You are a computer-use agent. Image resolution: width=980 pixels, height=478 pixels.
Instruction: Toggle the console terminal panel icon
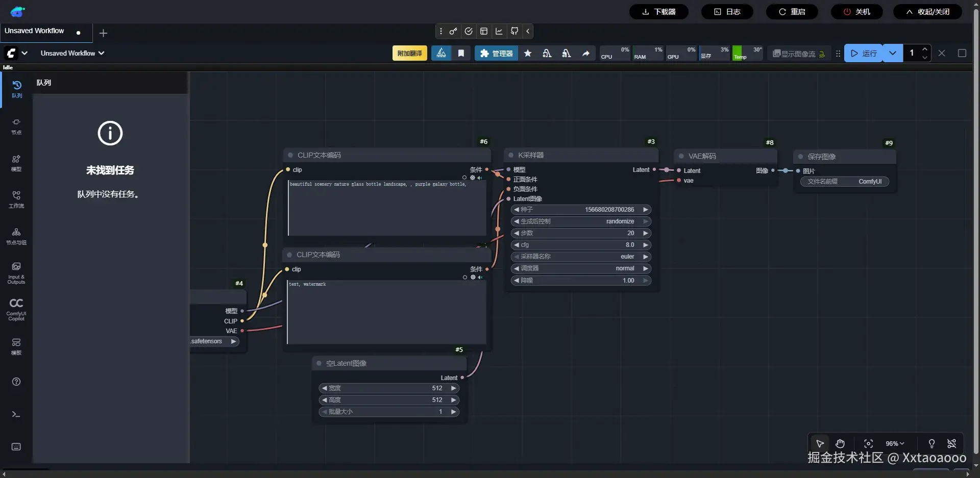(x=16, y=414)
